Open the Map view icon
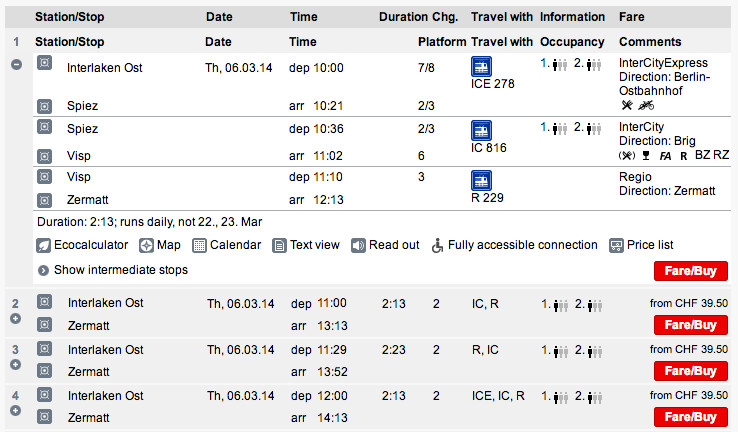 [x=146, y=245]
